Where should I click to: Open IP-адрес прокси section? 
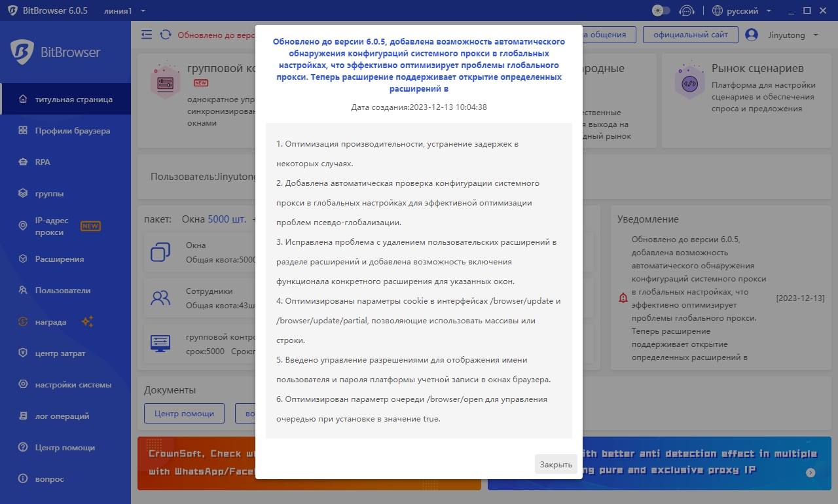(65, 226)
